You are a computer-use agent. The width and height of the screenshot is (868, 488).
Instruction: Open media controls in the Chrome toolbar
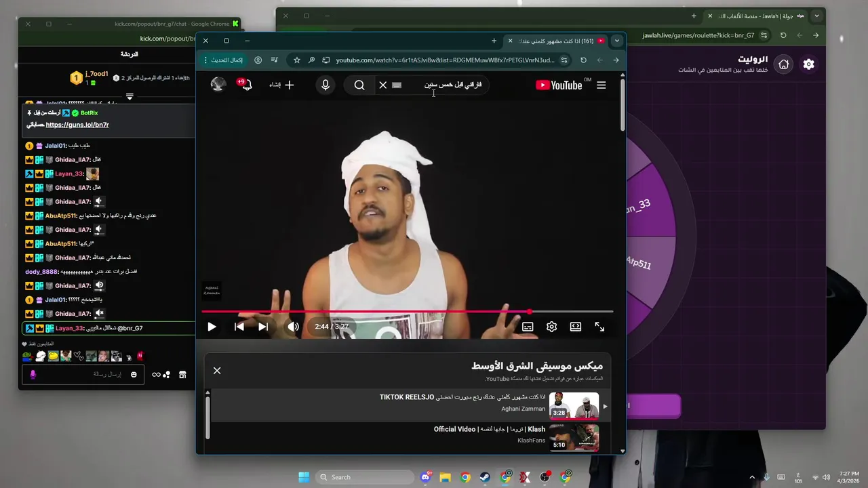(274, 60)
